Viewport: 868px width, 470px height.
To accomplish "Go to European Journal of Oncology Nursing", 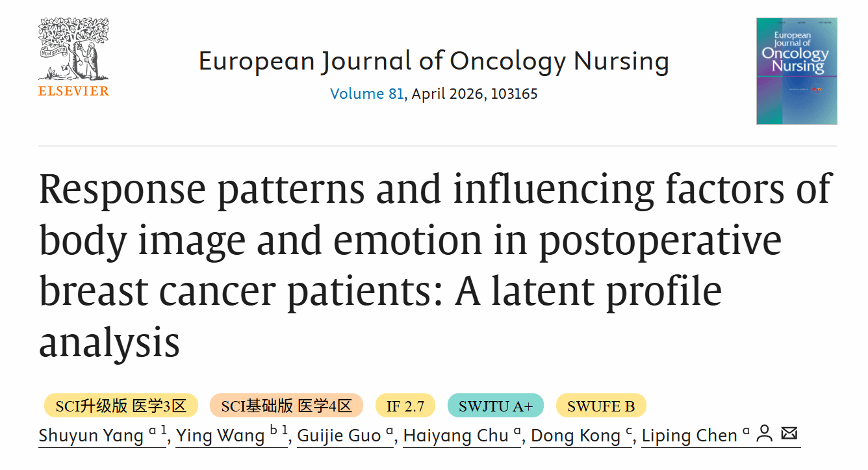I will [433, 61].
